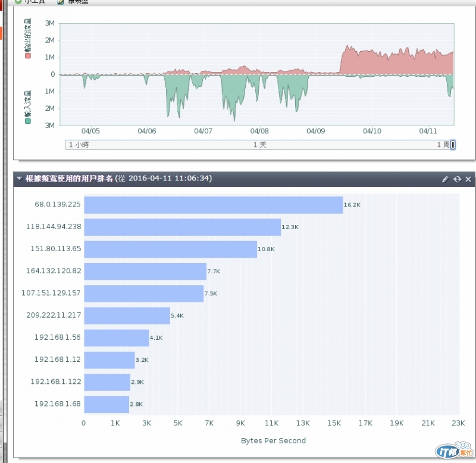Click the 12.3K value label
The height and width of the screenshot is (463, 476).
pyautogui.click(x=290, y=227)
